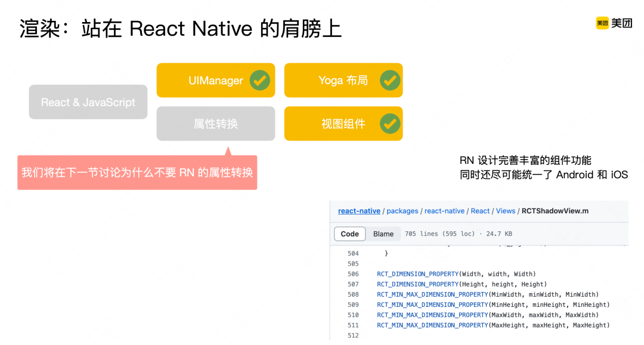Select the React & JavaScript box
Viewport: 644px width, 345px height.
tap(88, 102)
